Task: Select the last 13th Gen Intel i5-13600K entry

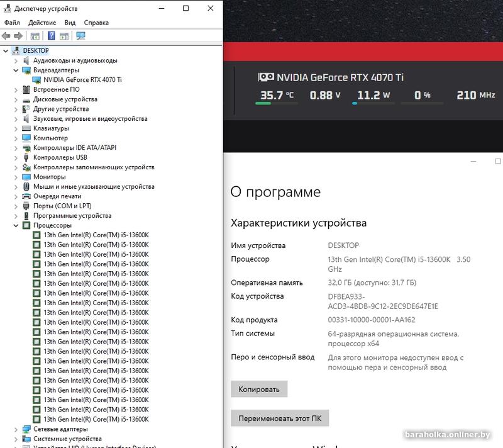Action: click(96, 419)
